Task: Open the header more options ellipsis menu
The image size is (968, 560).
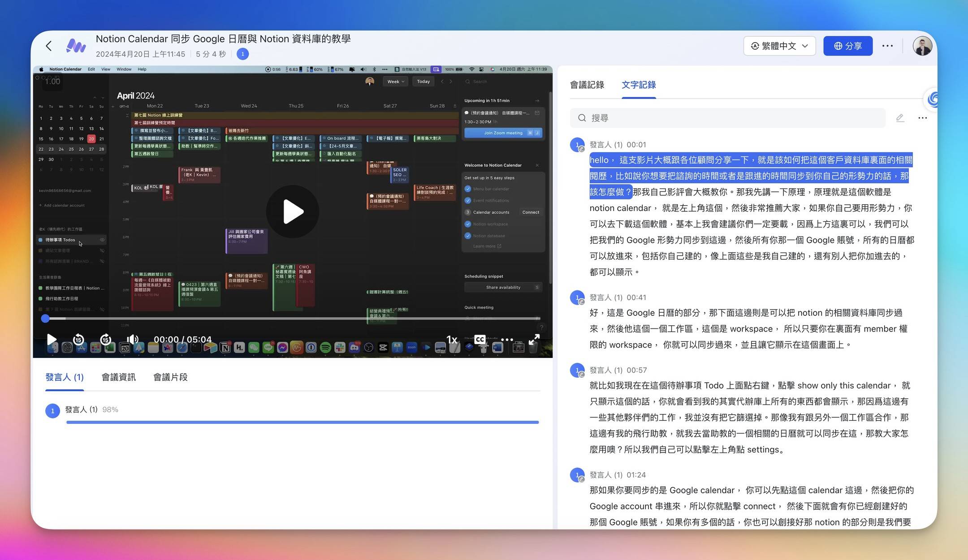Action: pos(887,46)
